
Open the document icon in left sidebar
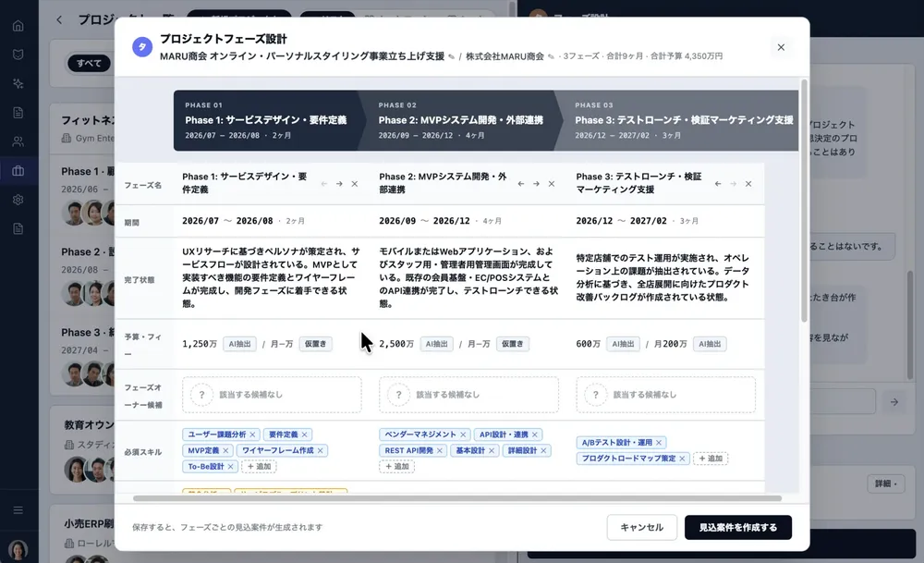click(18, 113)
